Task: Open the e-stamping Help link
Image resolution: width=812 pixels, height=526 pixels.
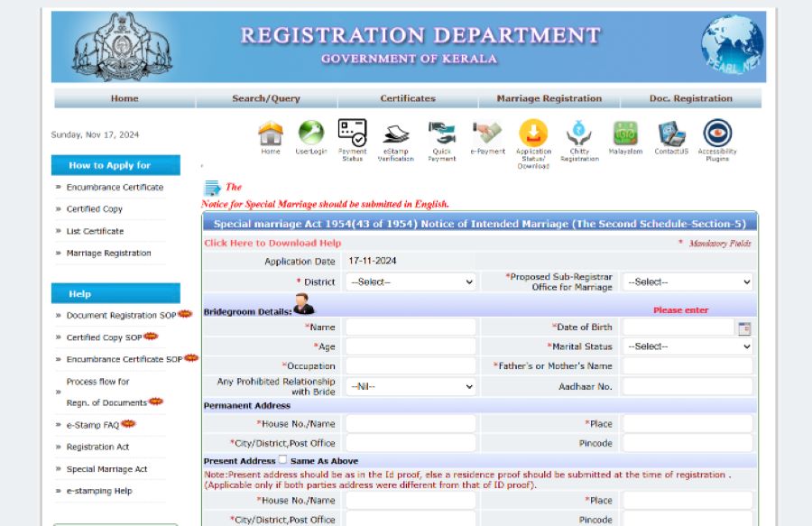Action: [99, 491]
